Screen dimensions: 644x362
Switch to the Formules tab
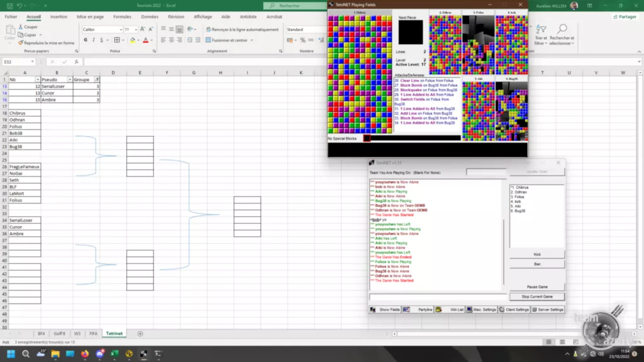click(x=122, y=17)
